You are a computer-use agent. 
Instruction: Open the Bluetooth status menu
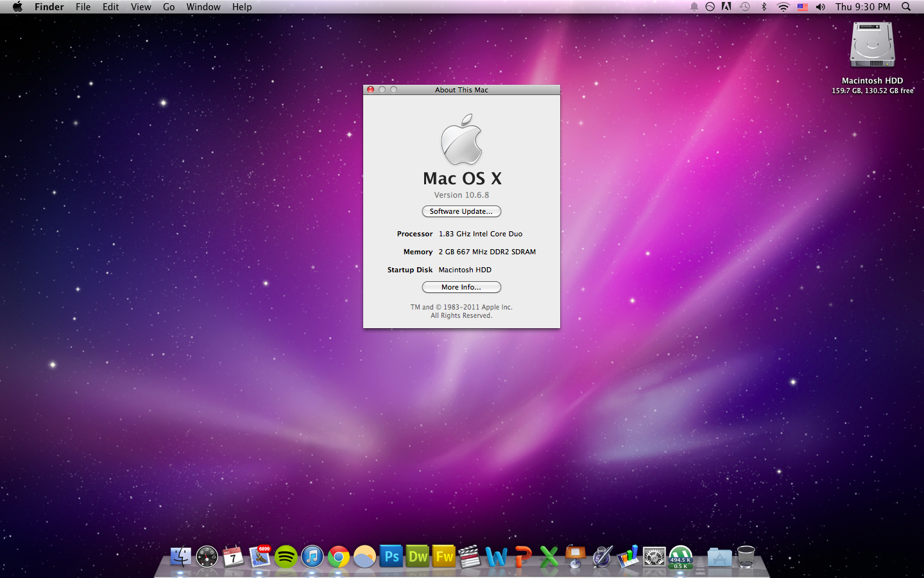coord(764,6)
